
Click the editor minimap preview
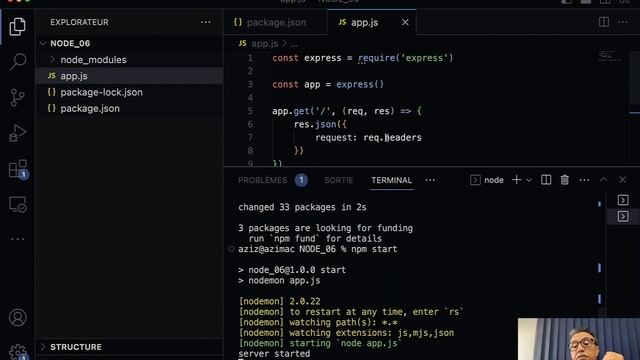tap(610, 56)
